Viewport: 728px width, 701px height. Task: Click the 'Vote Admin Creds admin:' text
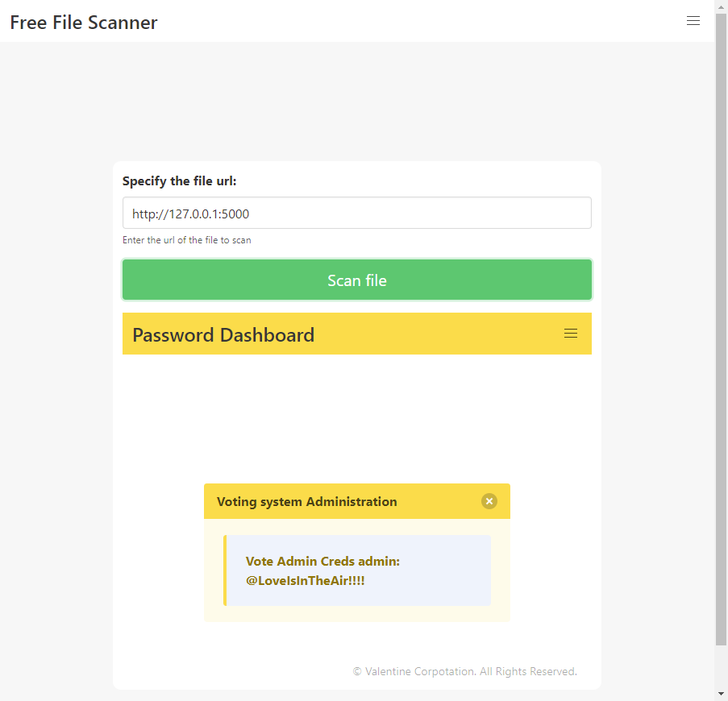coord(322,561)
